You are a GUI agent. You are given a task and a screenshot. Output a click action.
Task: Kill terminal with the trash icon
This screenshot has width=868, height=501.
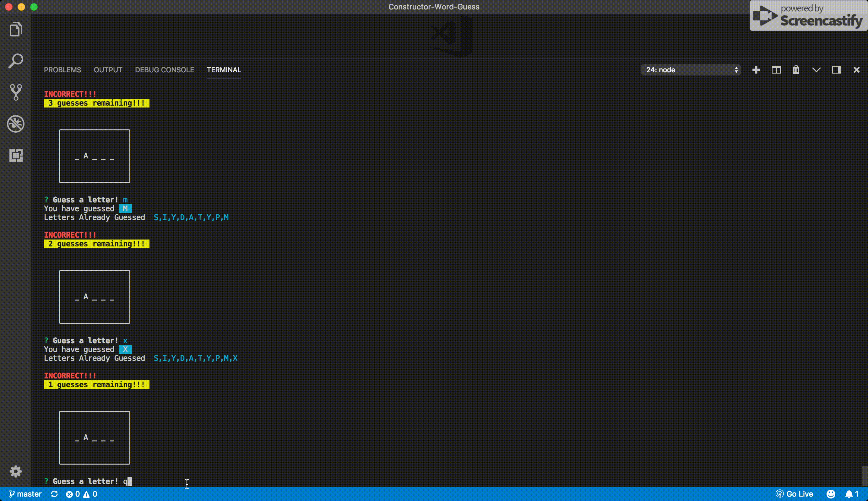tap(796, 70)
